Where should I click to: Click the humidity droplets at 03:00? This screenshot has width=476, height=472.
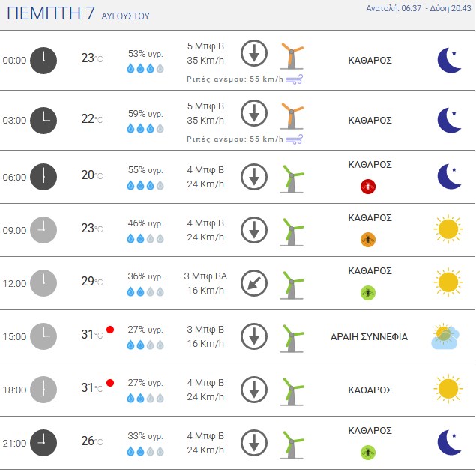pos(145,129)
